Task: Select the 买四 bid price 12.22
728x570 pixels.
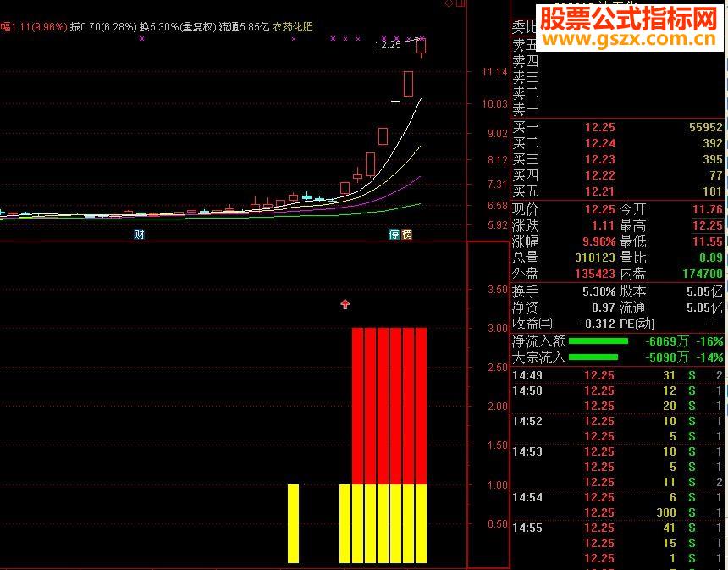Action: [600, 175]
